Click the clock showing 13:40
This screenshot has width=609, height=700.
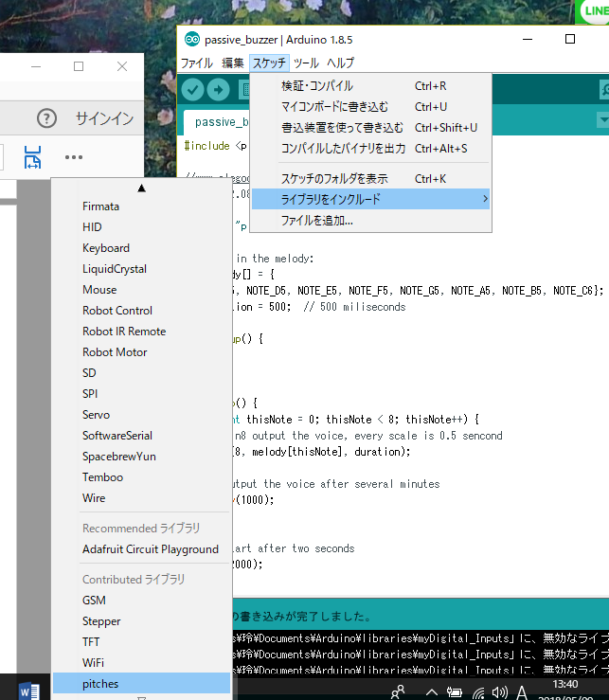coord(565,684)
